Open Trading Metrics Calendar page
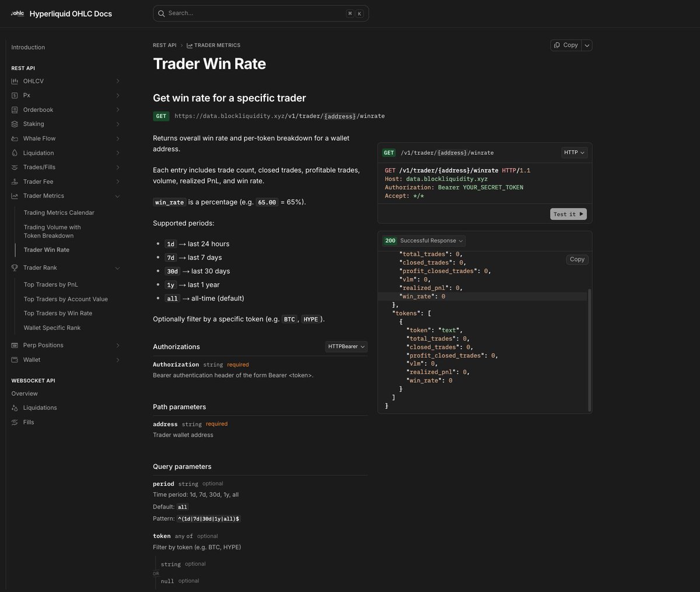Image resolution: width=700 pixels, height=592 pixels. coord(59,213)
